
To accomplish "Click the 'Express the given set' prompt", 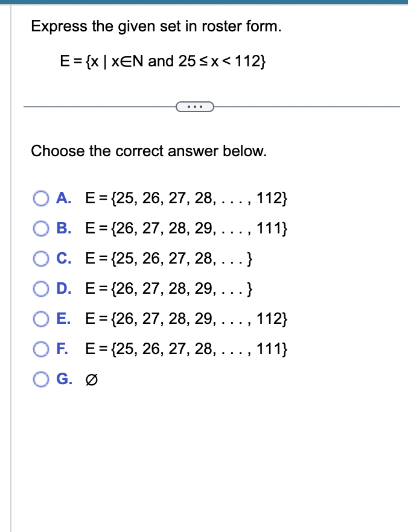I will pyautogui.click(x=156, y=27).
